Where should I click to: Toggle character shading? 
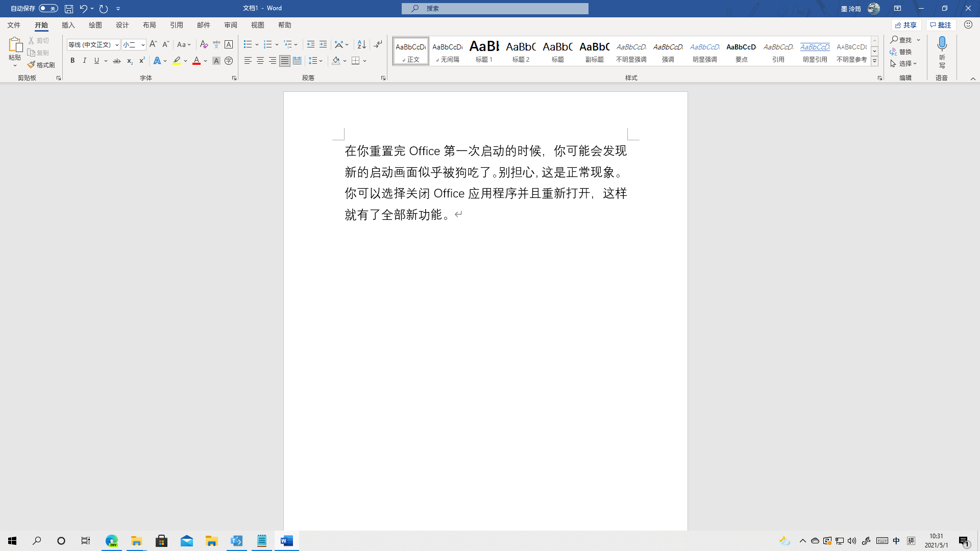[216, 61]
